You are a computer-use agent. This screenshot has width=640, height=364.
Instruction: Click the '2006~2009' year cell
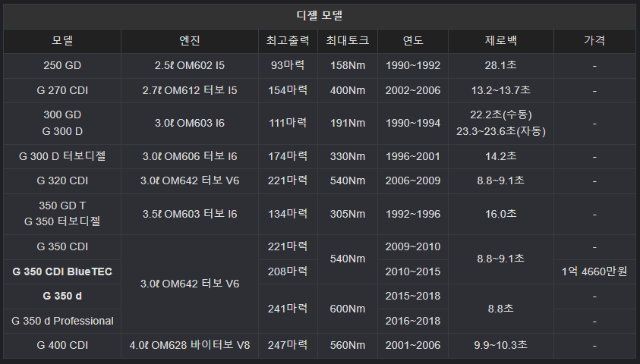coord(413,181)
